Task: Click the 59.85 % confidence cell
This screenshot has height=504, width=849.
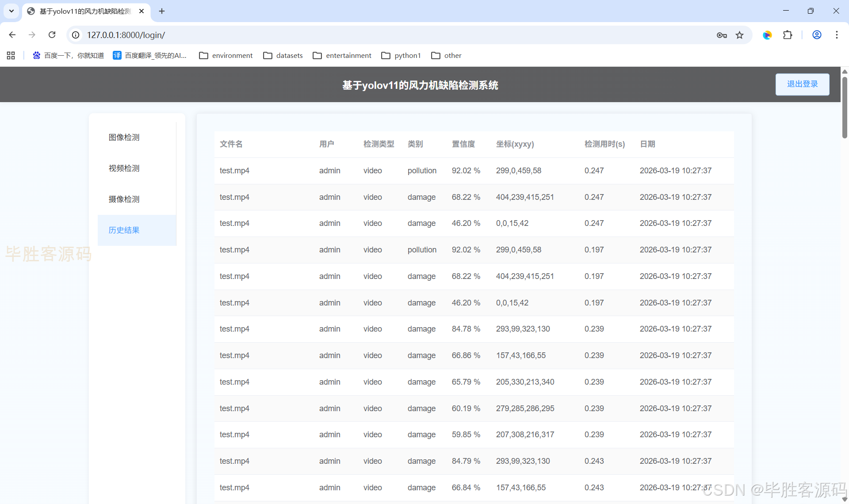Action: click(466, 435)
